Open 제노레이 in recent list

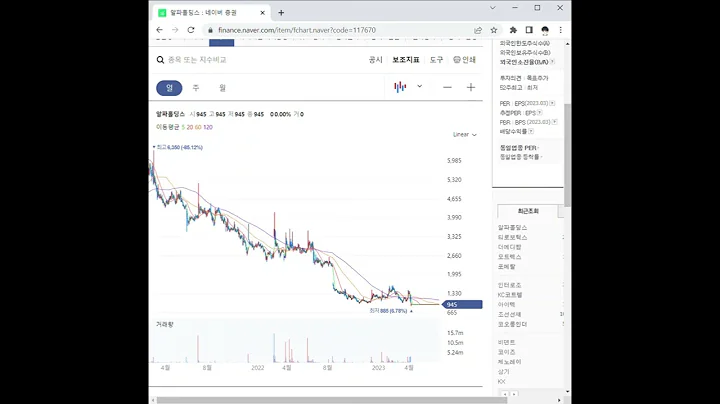point(510,362)
